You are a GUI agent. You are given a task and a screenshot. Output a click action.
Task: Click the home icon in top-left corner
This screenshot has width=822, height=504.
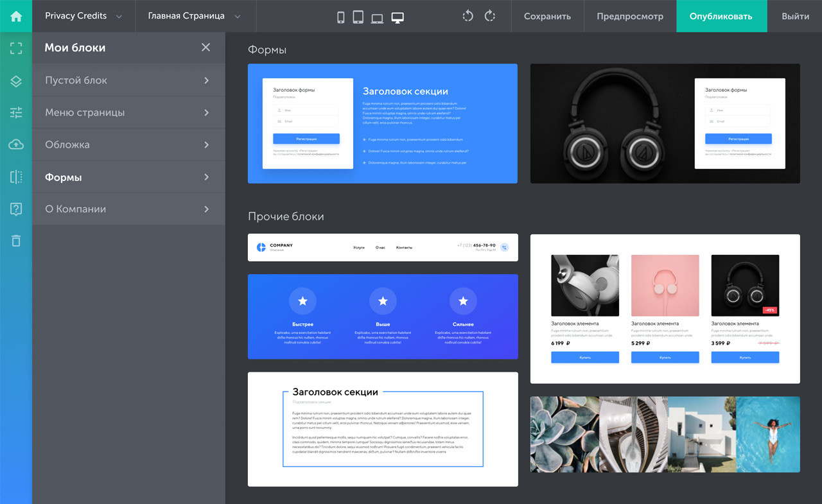click(16, 16)
